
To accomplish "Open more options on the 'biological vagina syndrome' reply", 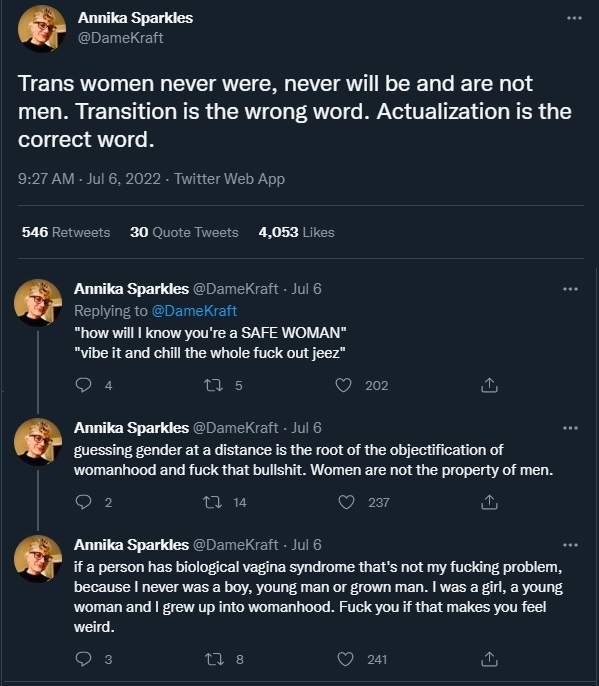I will tap(570, 545).
